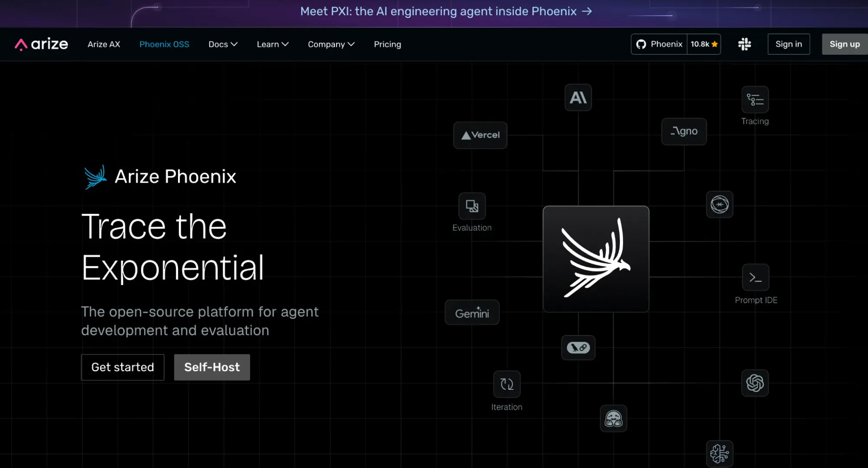The image size is (868, 468).
Task: Click the 10.8k star count
Action: 704,44
